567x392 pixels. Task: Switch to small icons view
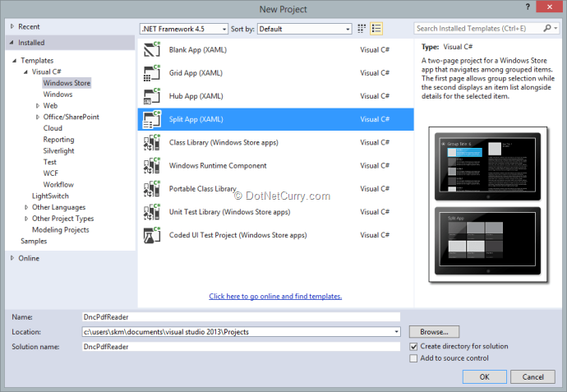point(362,29)
